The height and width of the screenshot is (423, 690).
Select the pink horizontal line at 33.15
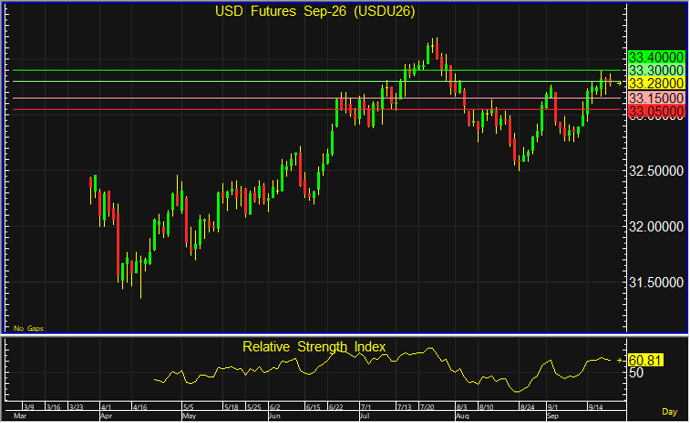pyautogui.click(x=317, y=98)
